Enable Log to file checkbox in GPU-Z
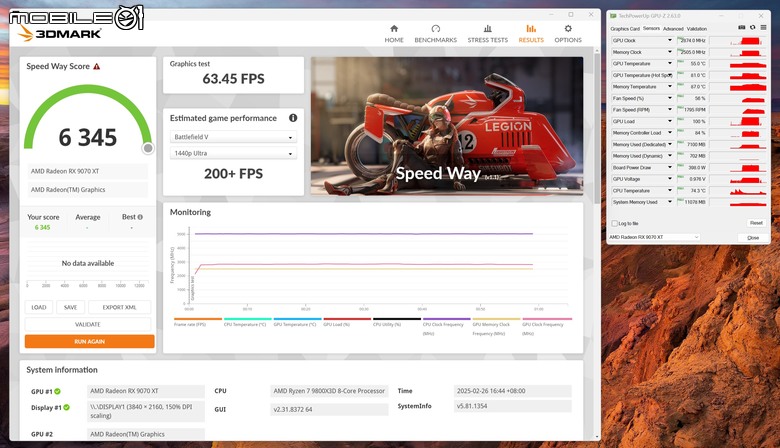This screenshot has height=448, width=780. 614,223
